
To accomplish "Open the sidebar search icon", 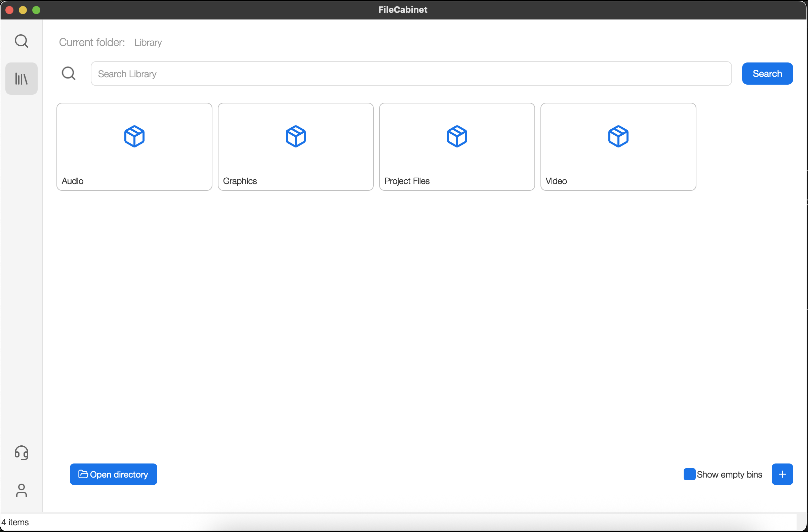I will (22, 41).
